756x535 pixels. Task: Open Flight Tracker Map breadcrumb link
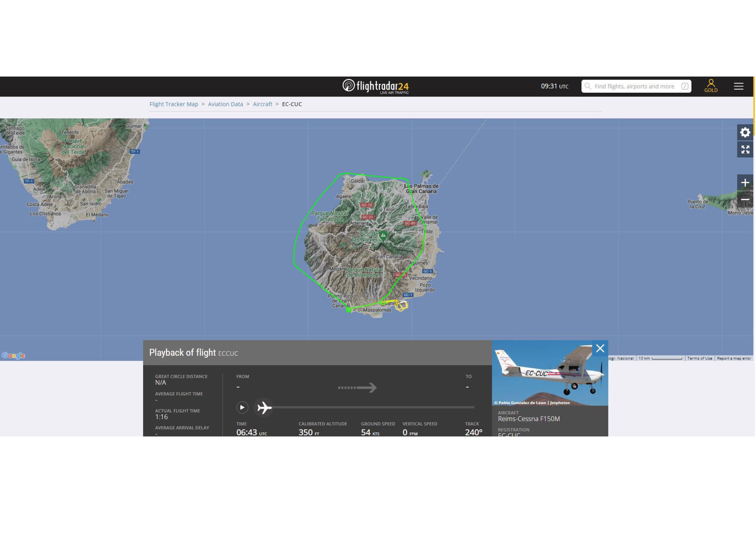coord(174,104)
